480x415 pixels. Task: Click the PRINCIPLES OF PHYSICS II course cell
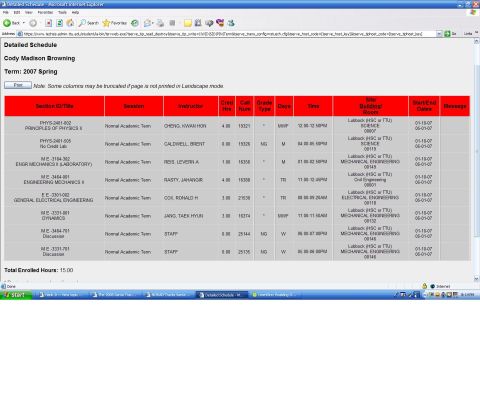[x=54, y=126]
